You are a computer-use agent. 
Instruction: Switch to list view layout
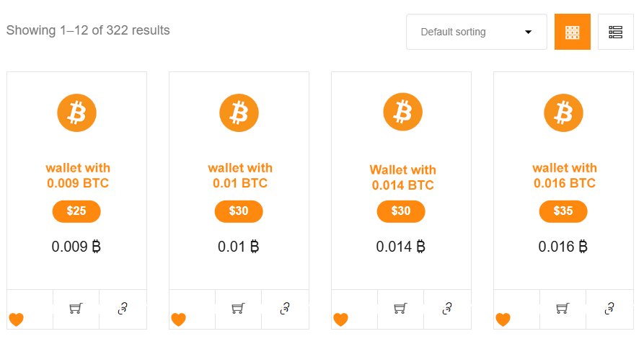click(x=615, y=32)
